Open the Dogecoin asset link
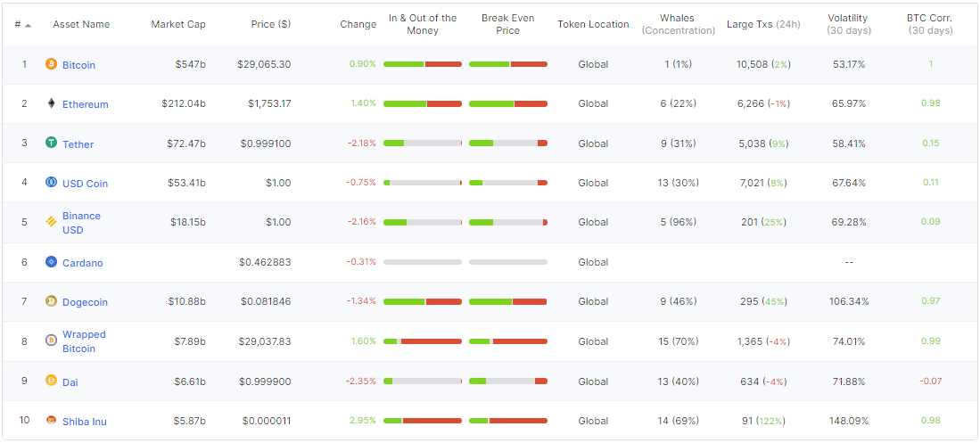980x443 pixels. 85,302
